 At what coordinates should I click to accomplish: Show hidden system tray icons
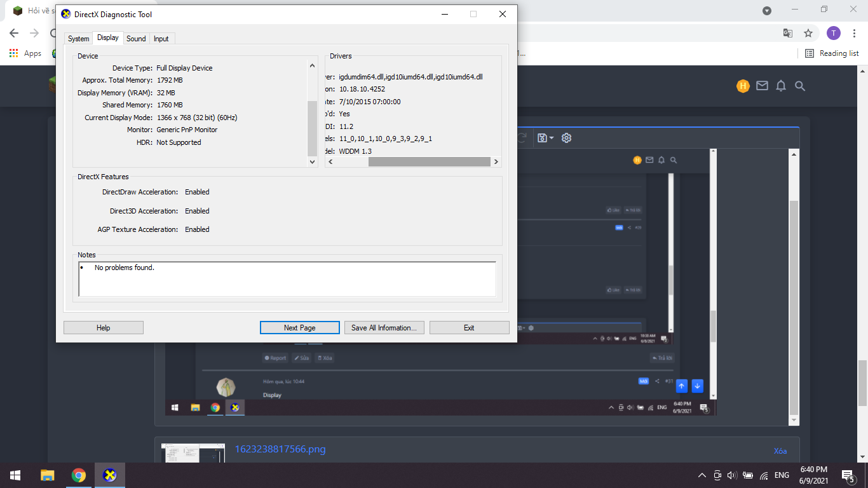point(702,475)
